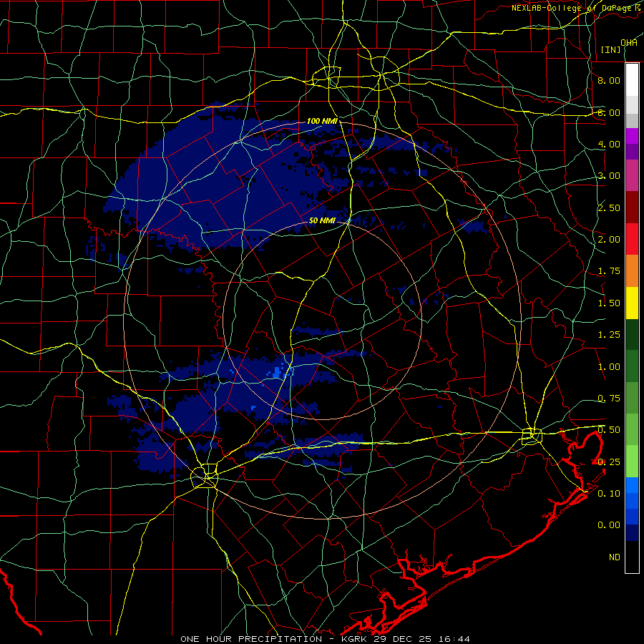Image resolution: width=644 pixels, height=644 pixels.
Task: Select the white swatch atop the legend
Action: (632, 80)
